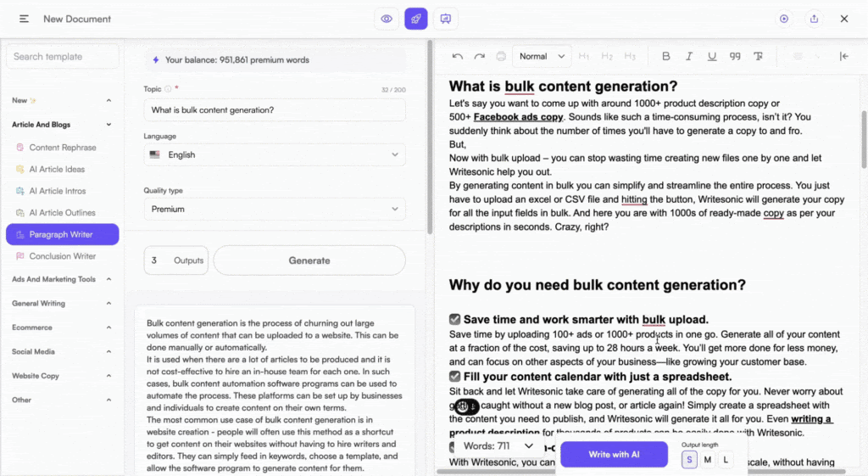The height and width of the screenshot is (476, 868).
Task: Open the Quality type dropdown
Action: (275, 209)
